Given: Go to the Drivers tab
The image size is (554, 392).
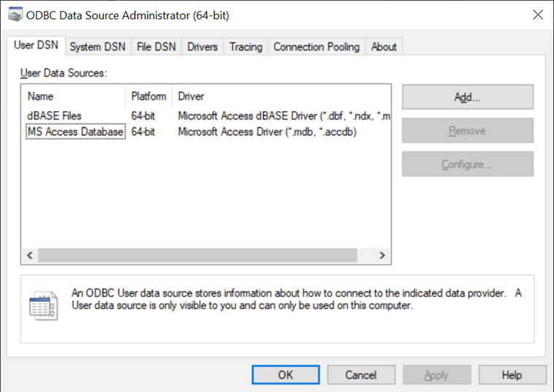Looking at the screenshot, I should coord(202,47).
